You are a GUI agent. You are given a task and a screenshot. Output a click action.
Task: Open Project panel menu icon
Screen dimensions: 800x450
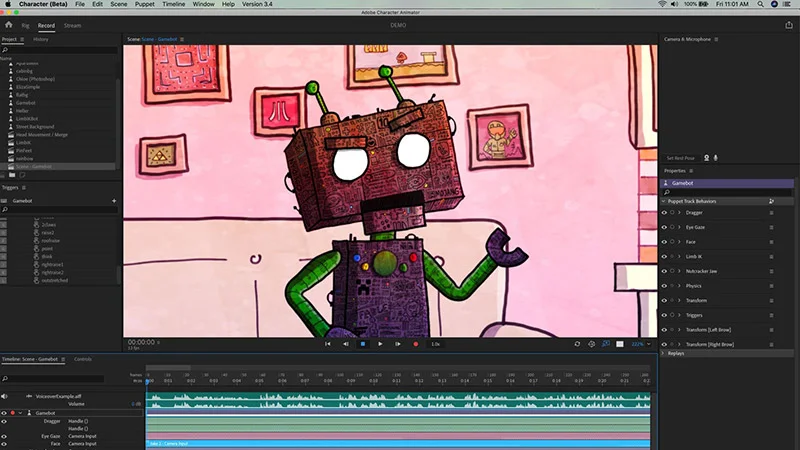click(22, 39)
